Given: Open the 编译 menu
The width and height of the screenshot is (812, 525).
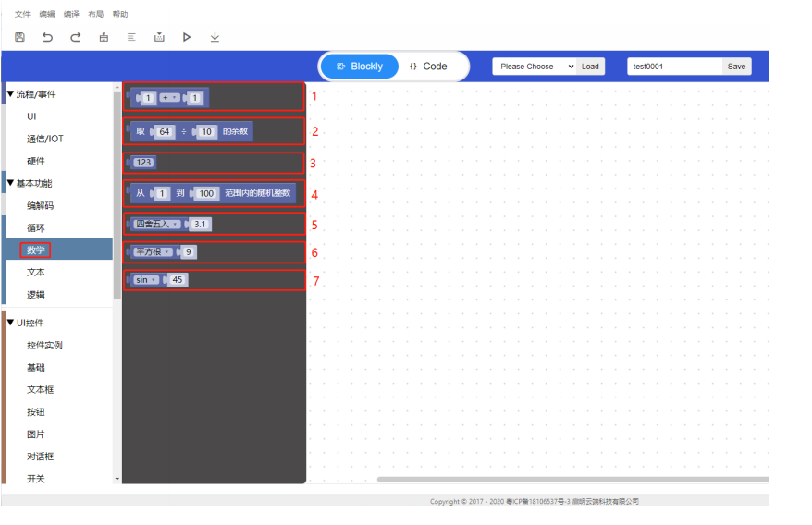Looking at the screenshot, I should tap(71, 14).
